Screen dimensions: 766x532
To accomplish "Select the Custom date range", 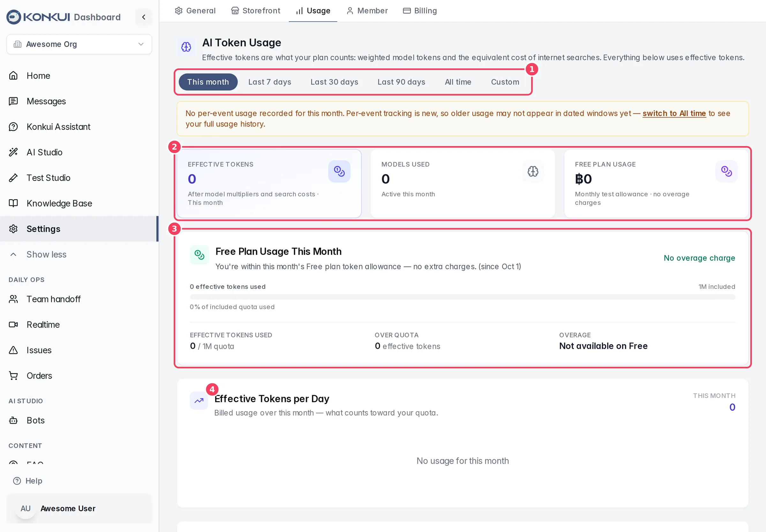I will pyautogui.click(x=505, y=82).
